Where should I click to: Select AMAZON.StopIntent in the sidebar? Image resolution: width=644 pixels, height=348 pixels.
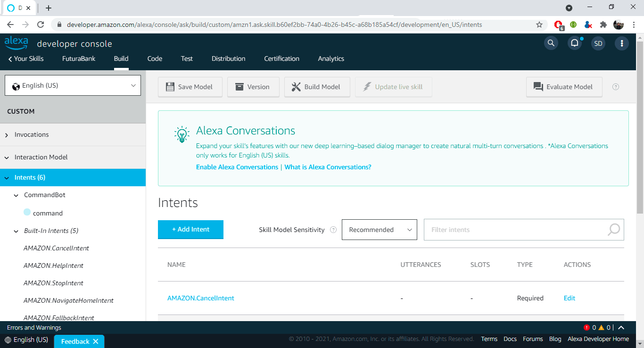[x=53, y=283]
